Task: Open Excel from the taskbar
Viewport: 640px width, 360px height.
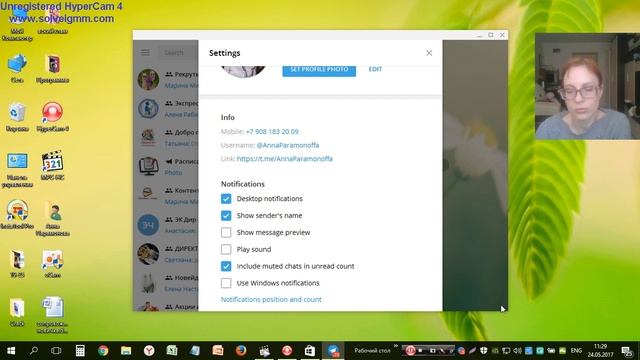Action: click(172, 351)
